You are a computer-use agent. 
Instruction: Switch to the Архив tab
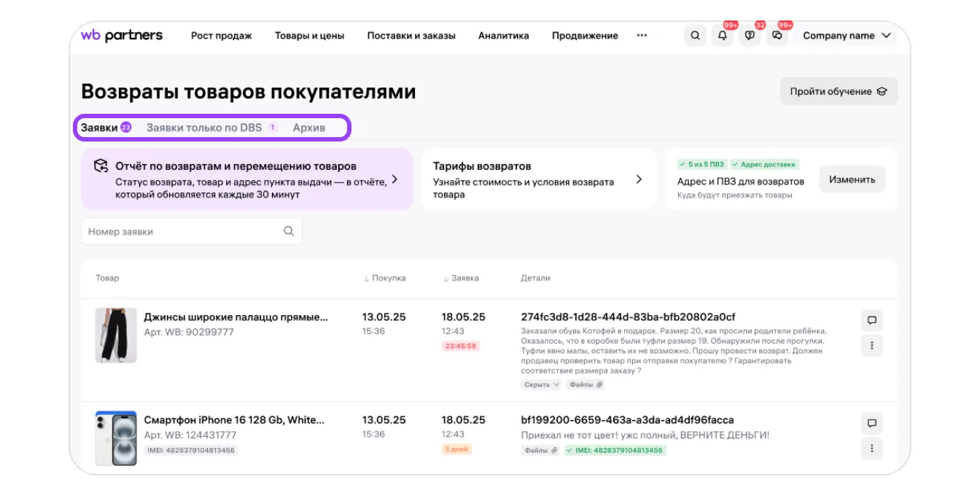(309, 128)
